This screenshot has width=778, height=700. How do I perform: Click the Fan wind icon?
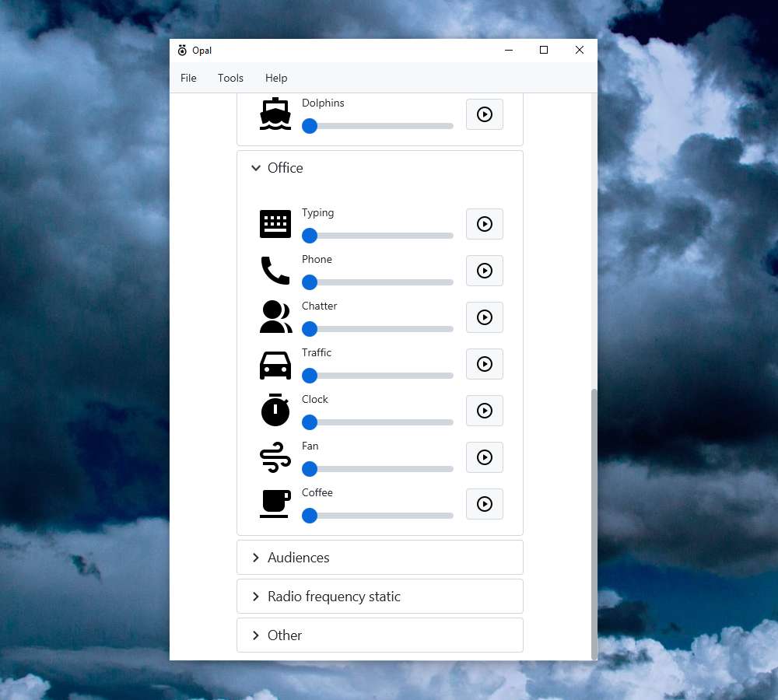coord(275,457)
